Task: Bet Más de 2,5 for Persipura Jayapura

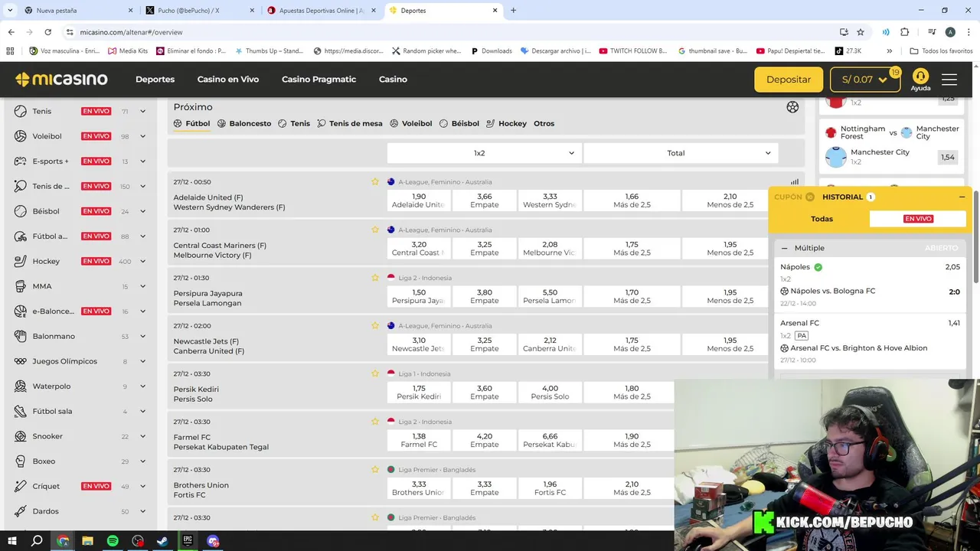Action: coord(632,296)
